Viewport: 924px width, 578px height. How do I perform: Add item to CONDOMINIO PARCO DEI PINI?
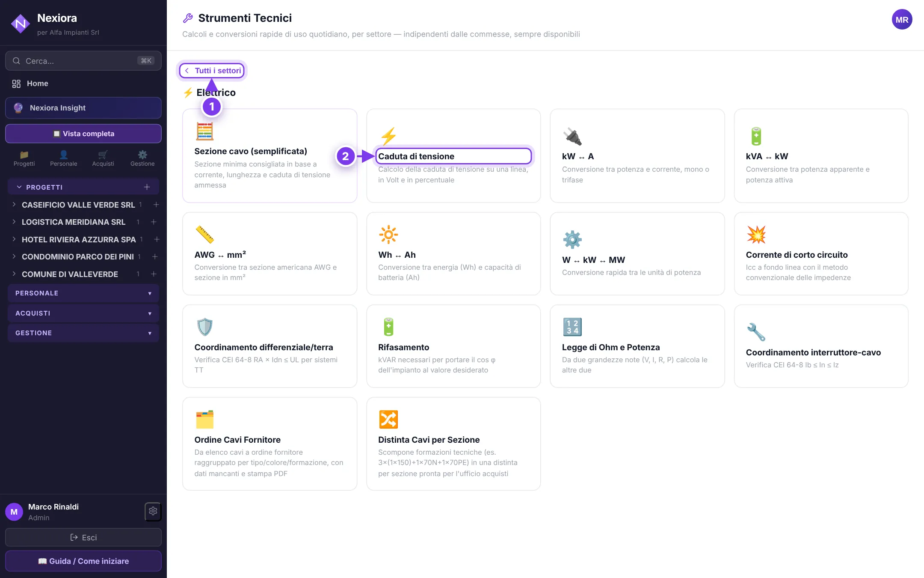click(x=155, y=256)
